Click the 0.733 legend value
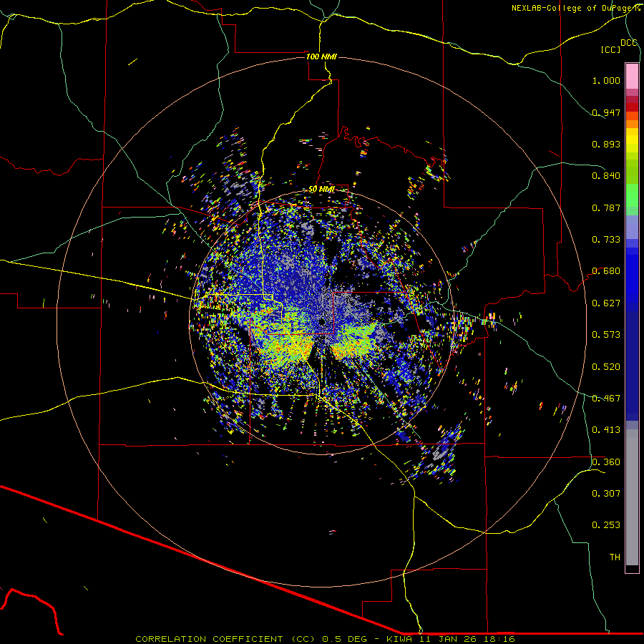 pyautogui.click(x=606, y=240)
